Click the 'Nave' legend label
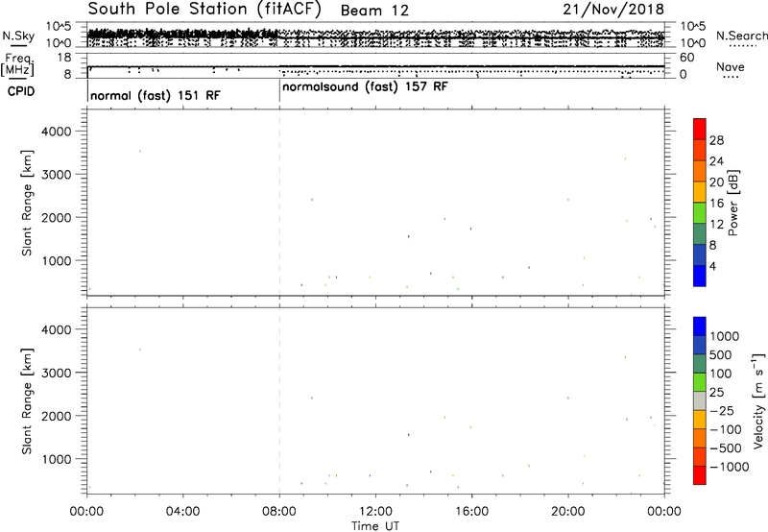The image size is (768, 532). 731,66
